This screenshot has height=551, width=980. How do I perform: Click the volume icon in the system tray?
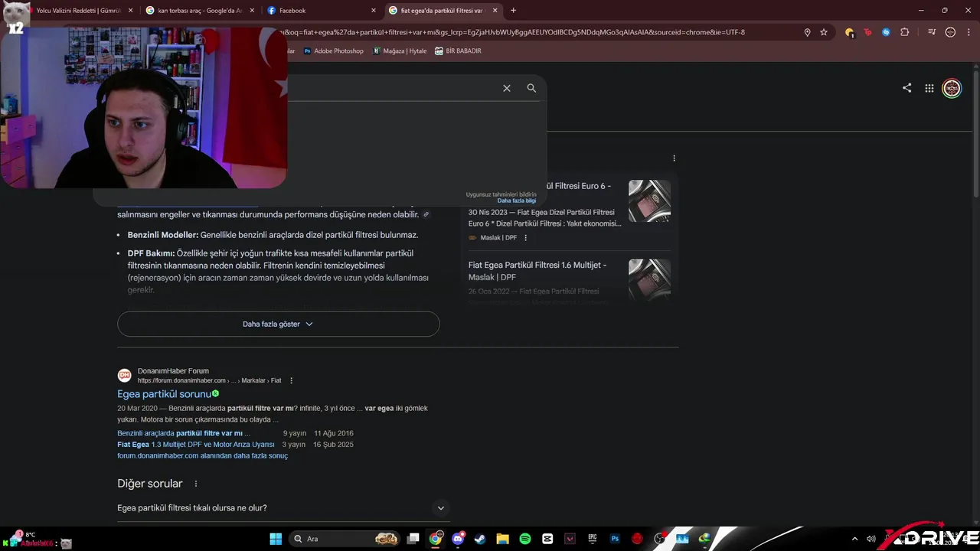click(x=871, y=539)
